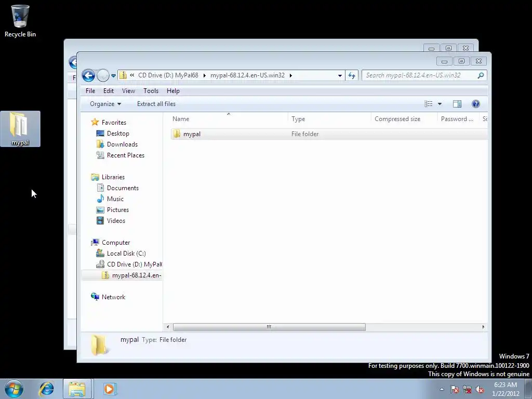Viewport: 532px width, 399px height.
Task: Click the large folder icon in details pane
Action: tap(99, 345)
